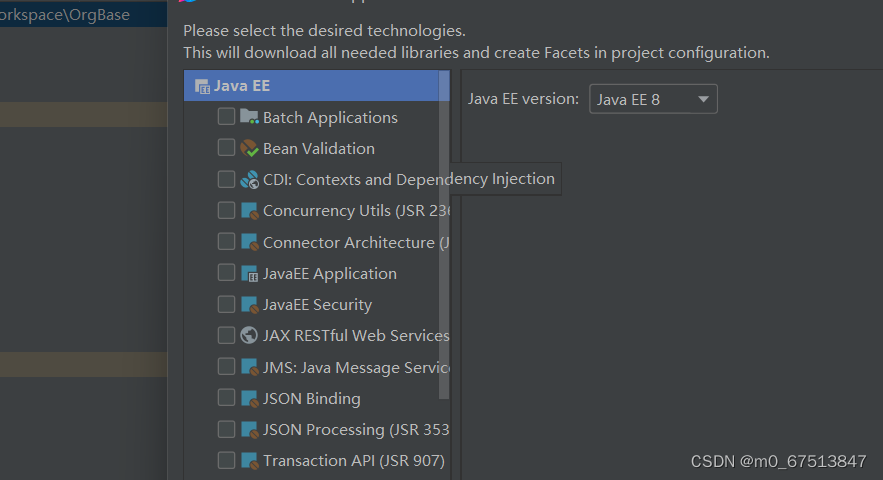
Task: Check the JMS Java Message Service box
Action: click(x=226, y=367)
